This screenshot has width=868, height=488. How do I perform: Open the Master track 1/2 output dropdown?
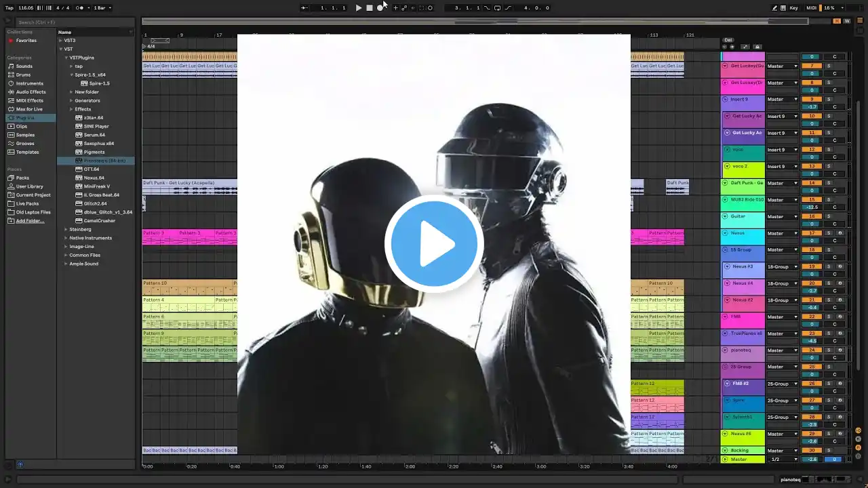click(x=783, y=460)
